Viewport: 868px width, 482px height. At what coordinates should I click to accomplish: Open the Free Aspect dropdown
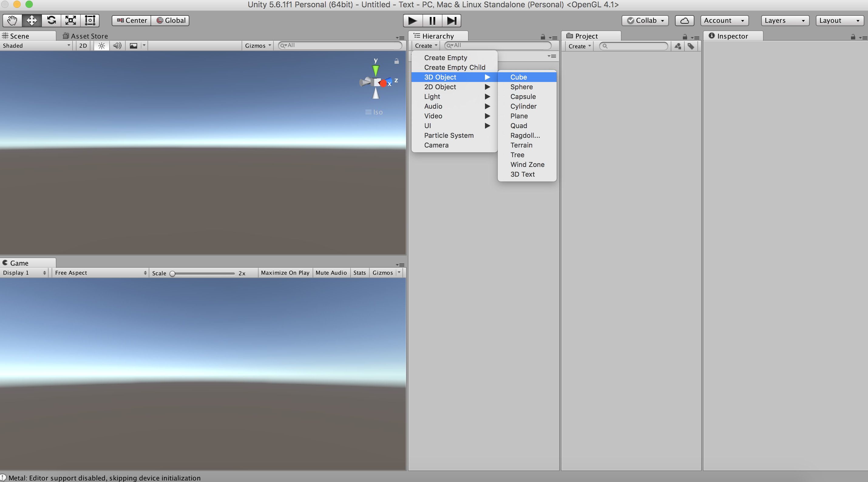click(100, 273)
